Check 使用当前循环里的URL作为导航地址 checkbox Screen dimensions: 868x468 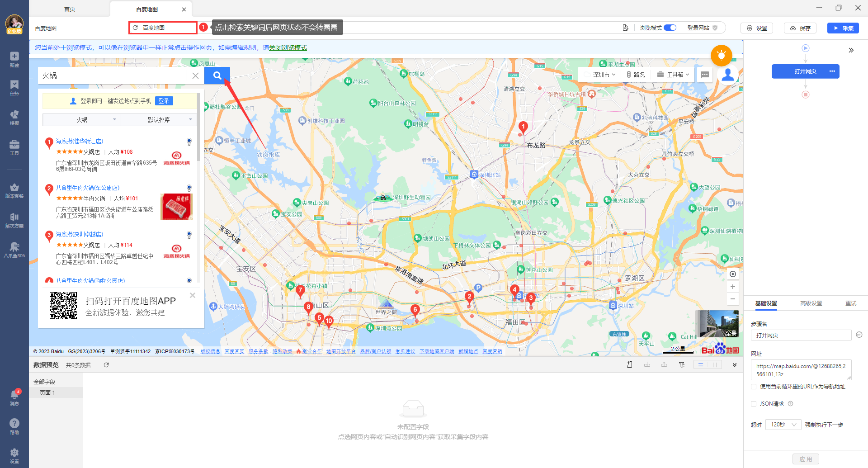[754, 387]
